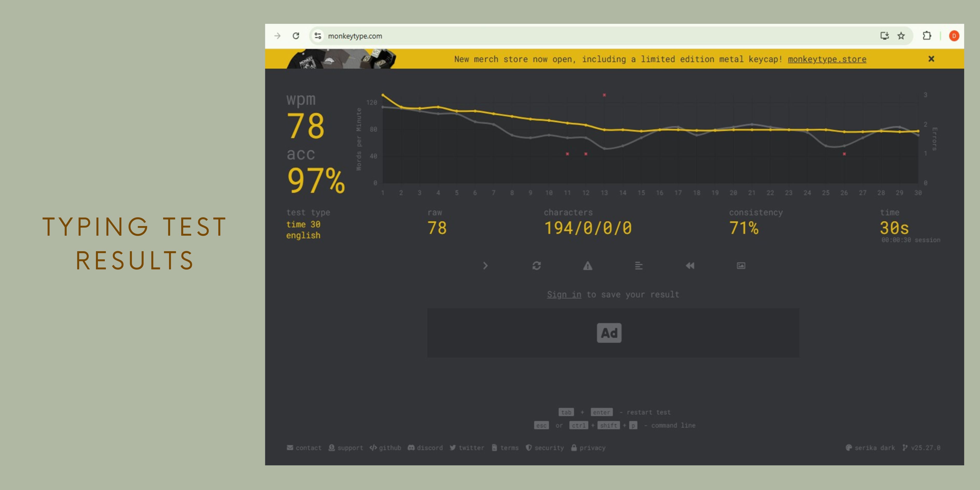Click the 00:00:30 session text

click(911, 240)
